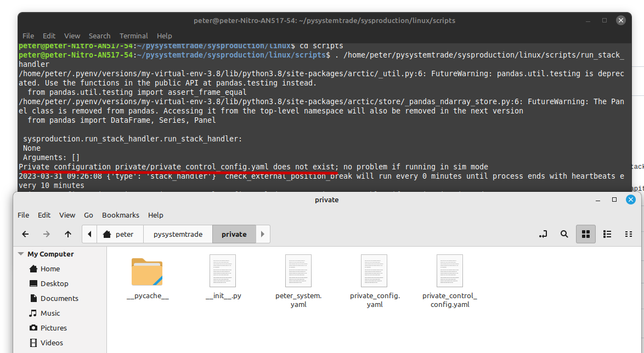
Task: Navigate up one directory with the up arrow
Action: pos(67,234)
